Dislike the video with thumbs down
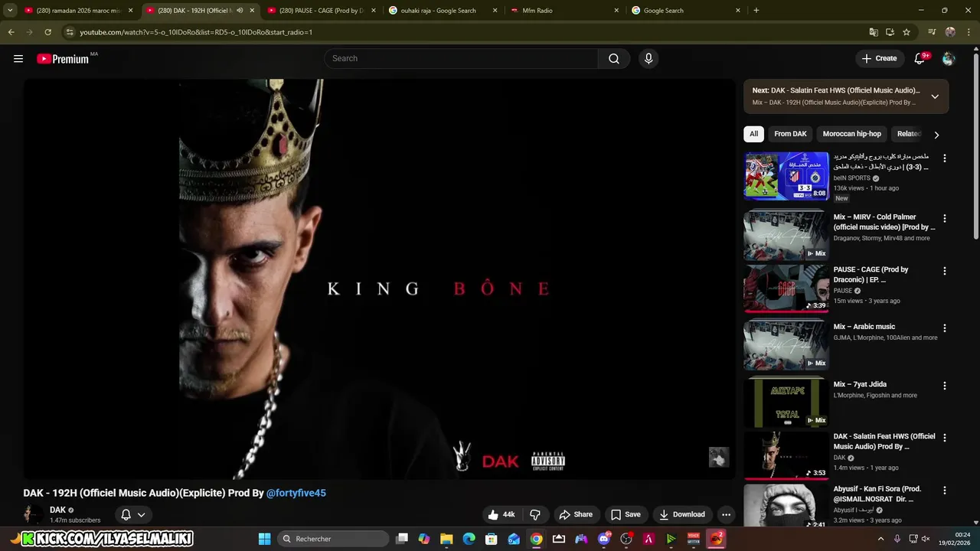 pyautogui.click(x=535, y=515)
